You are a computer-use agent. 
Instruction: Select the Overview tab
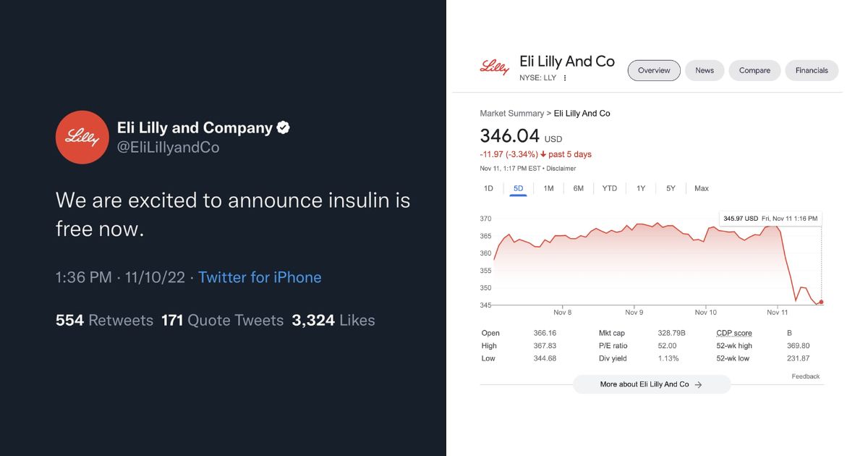point(654,70)
